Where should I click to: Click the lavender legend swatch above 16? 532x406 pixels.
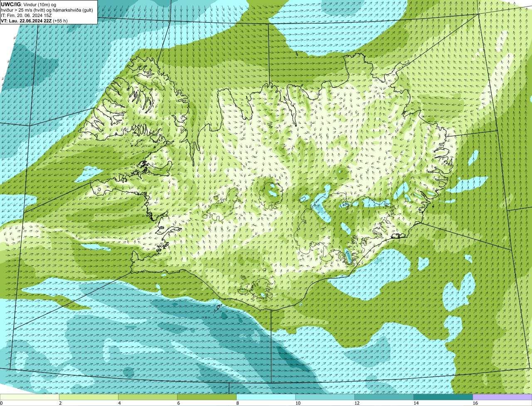pos(502,397)
